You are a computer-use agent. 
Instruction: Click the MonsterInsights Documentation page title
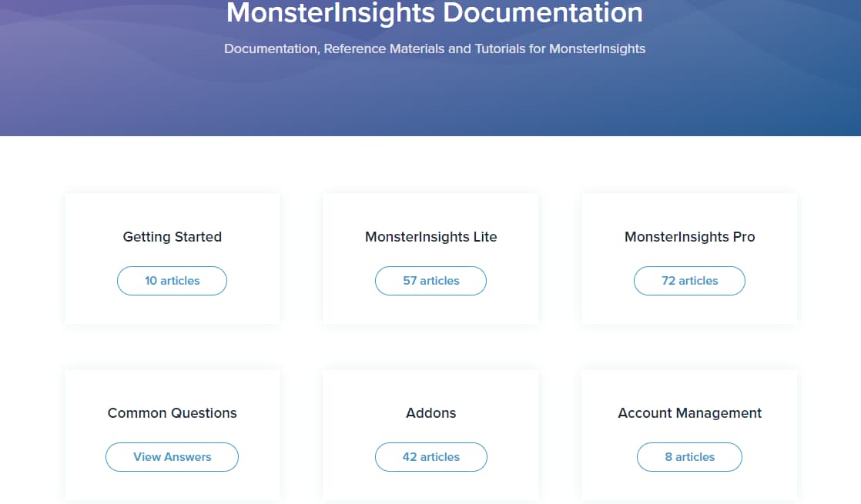(x=434, y=13)
